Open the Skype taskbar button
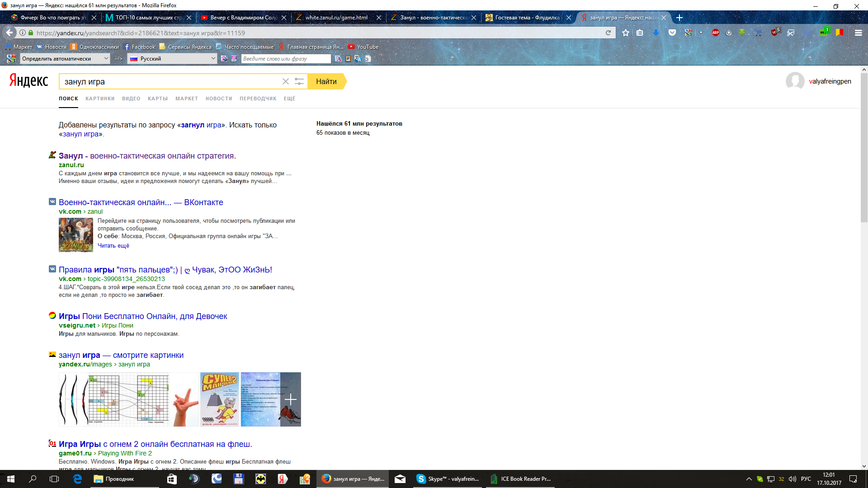 coord(448,479)
